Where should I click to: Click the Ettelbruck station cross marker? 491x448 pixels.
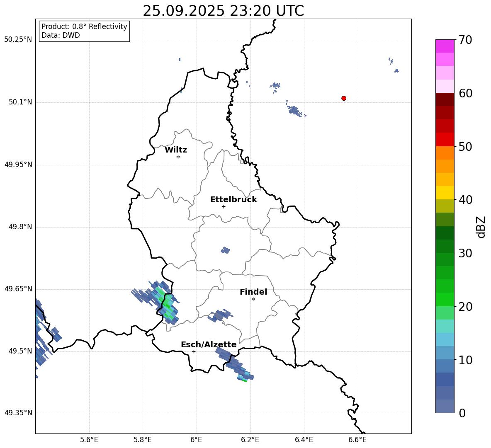pyautogui.click(x=224, y=206)
